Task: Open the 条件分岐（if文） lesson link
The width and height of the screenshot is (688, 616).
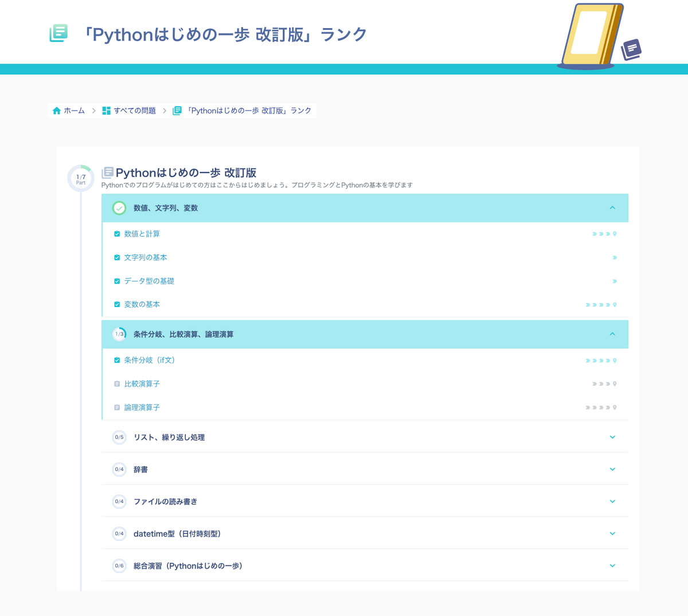Action: [x=150, y=360]
